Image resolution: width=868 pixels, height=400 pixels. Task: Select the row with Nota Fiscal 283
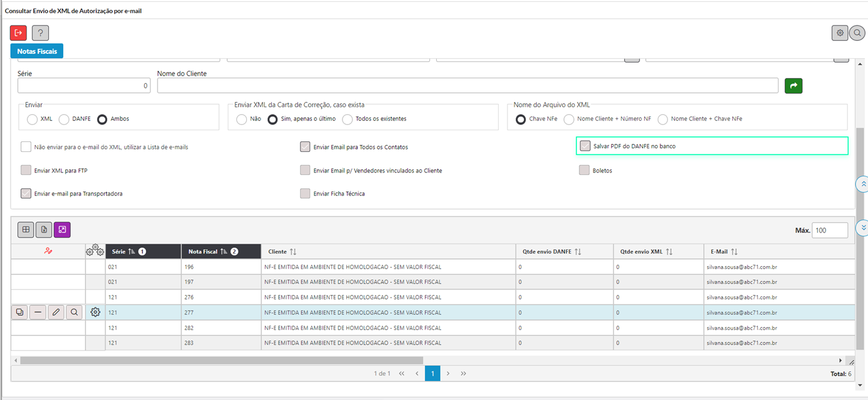click(434, 342)
